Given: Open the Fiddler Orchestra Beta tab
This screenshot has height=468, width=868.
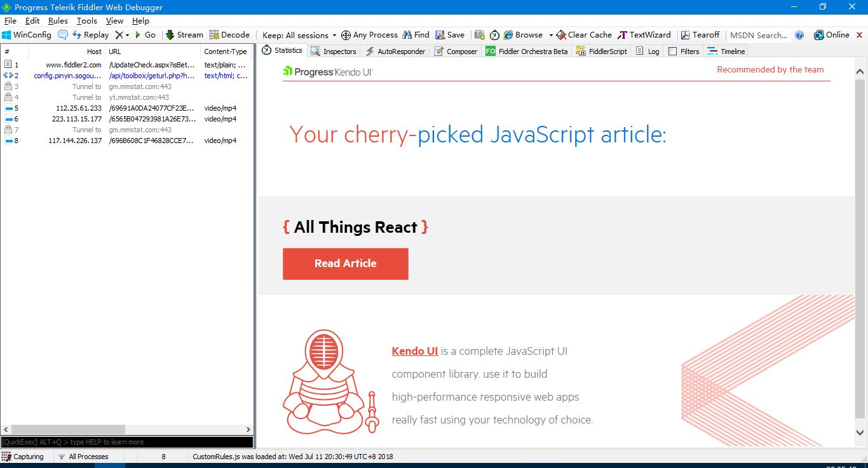Looking at the screenshot, I should (x=527, y=52).
